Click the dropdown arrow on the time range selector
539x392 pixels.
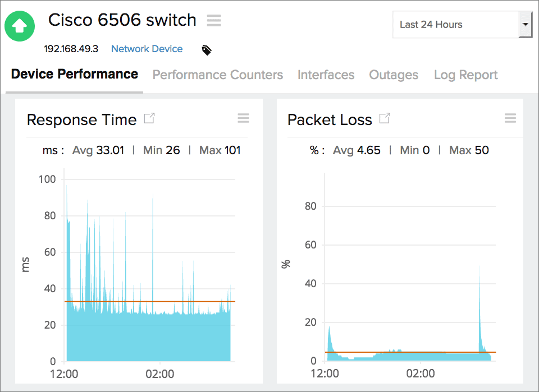click(x=526, y=25)
